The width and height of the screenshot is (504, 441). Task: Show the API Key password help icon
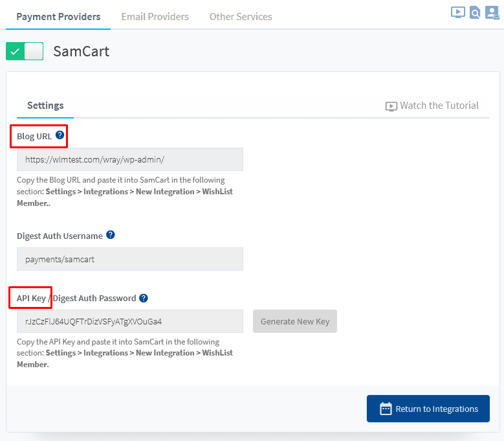pyautogui.click(x=144, y=298)
